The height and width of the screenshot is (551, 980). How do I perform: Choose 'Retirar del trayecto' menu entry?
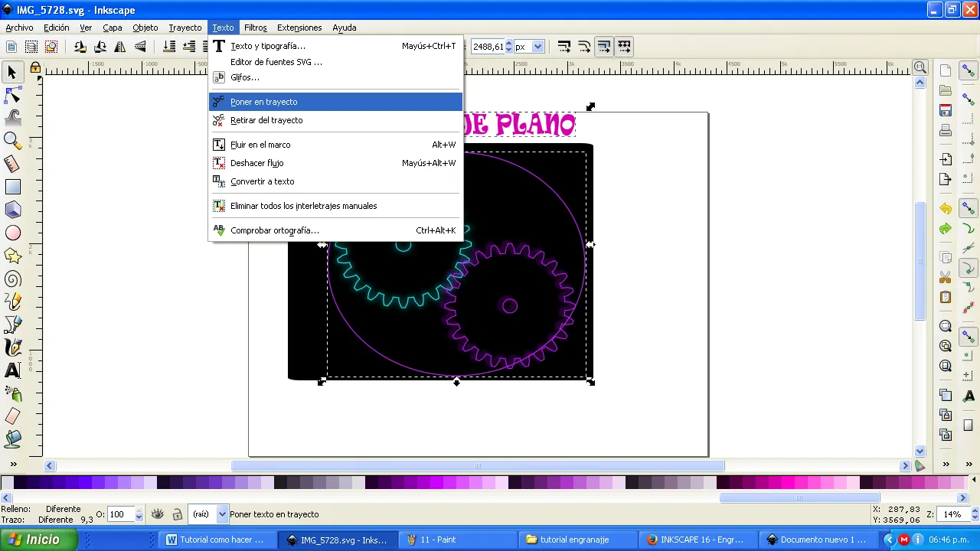click(x=335, y=120)
